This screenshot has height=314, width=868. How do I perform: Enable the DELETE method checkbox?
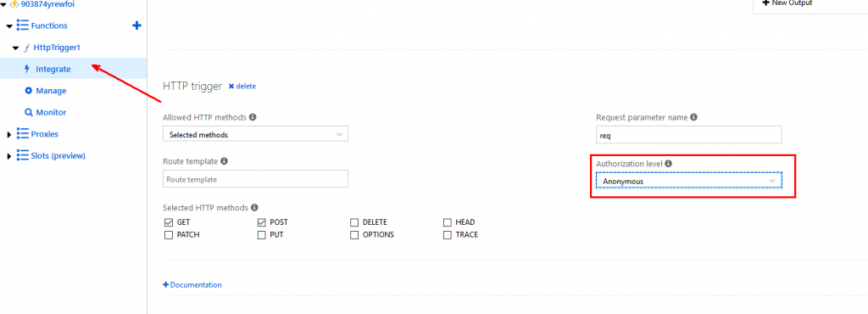coord(354,222)
